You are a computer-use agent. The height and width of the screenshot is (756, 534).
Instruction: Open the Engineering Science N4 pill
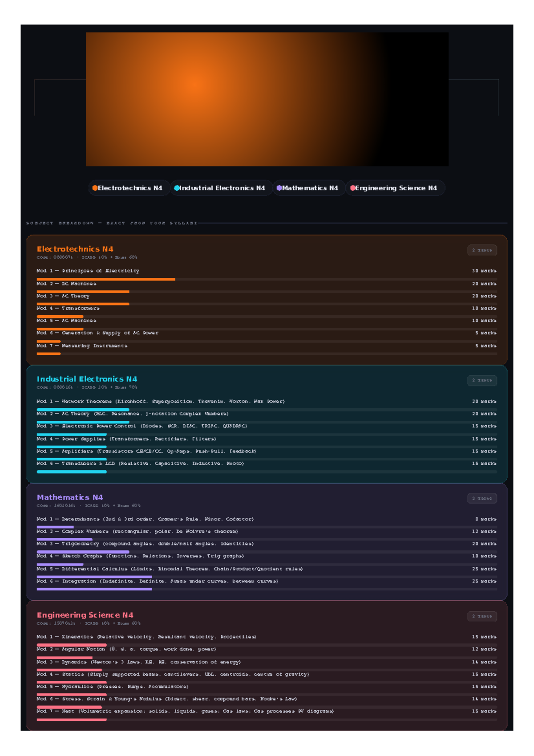(395, 188)
